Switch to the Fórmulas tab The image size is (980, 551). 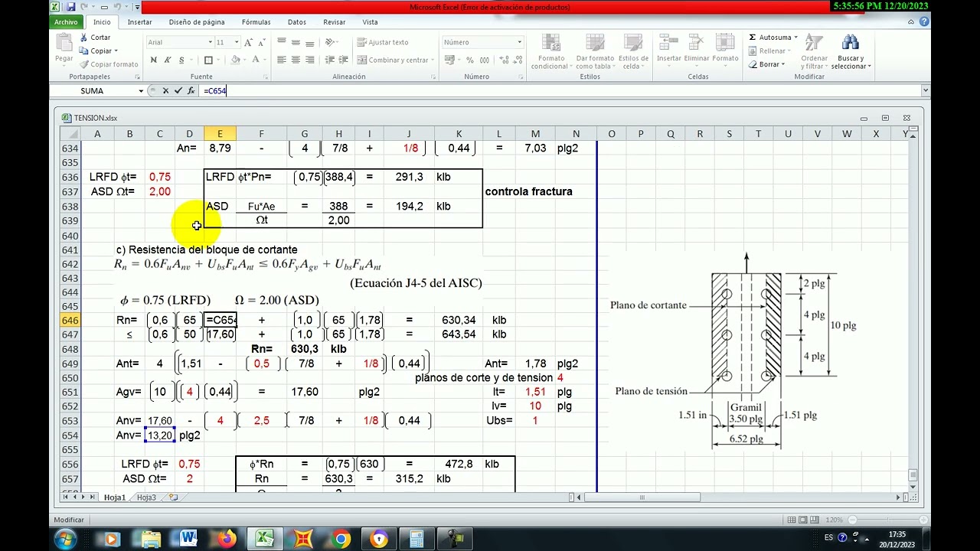point(256,22)
